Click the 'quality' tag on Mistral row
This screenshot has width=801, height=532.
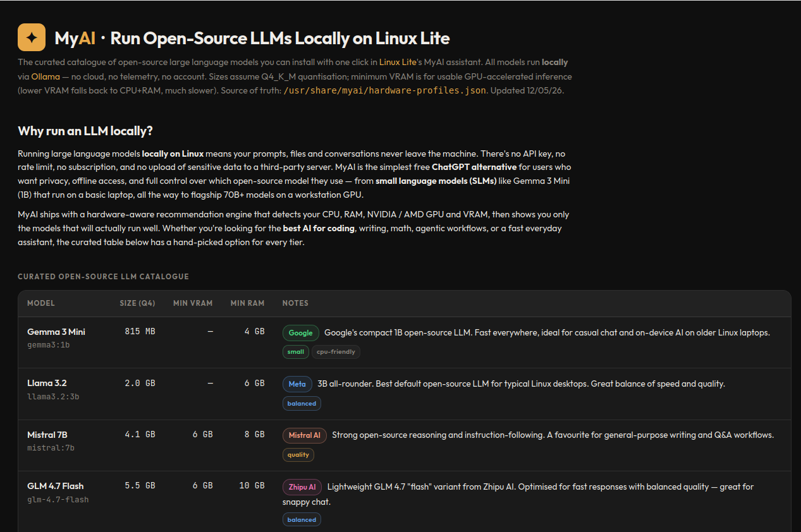point(298,454)
